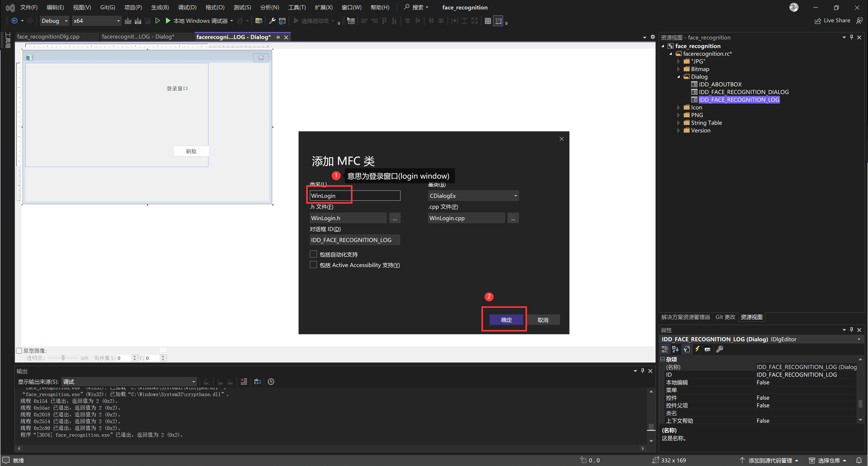Enable the 包括自动化支持 checkbox
Viewport: 868px width, 466px height.
click(x=313, y=254)
